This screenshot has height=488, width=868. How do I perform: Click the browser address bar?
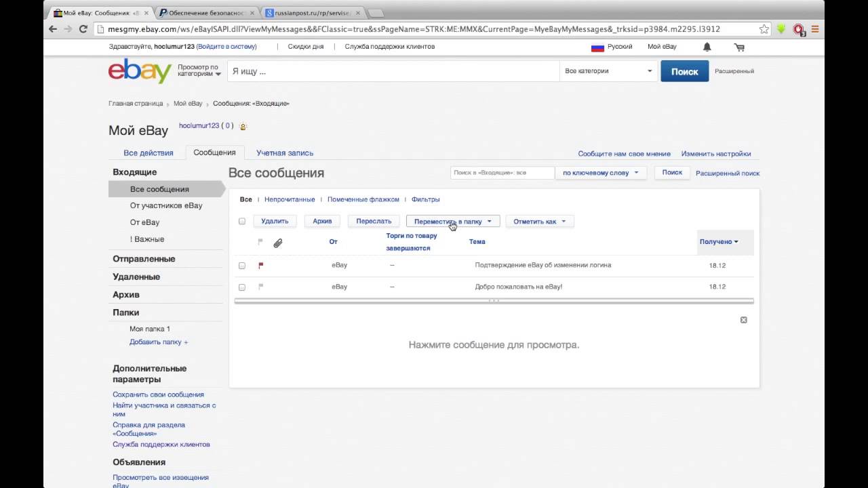(434, 29)
